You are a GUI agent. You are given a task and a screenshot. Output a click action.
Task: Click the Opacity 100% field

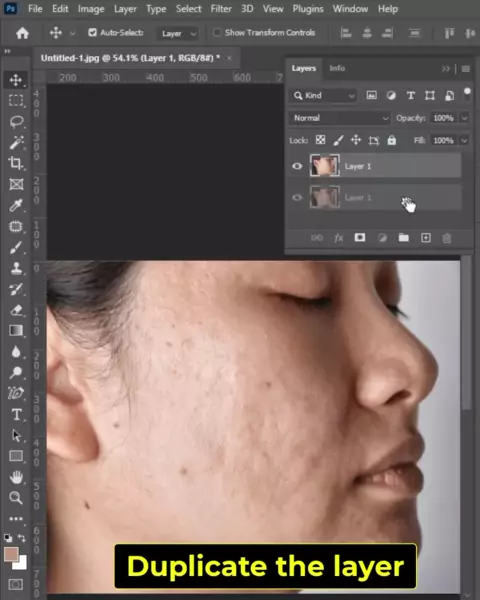pyautogui.click(x=443, y=118)
